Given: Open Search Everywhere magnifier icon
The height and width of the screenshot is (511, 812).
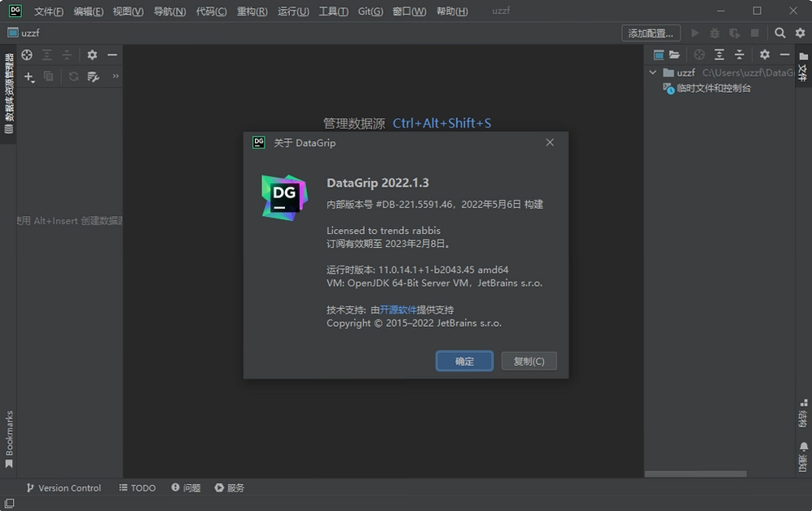Looking at the screenshot, I should point(780,33).
